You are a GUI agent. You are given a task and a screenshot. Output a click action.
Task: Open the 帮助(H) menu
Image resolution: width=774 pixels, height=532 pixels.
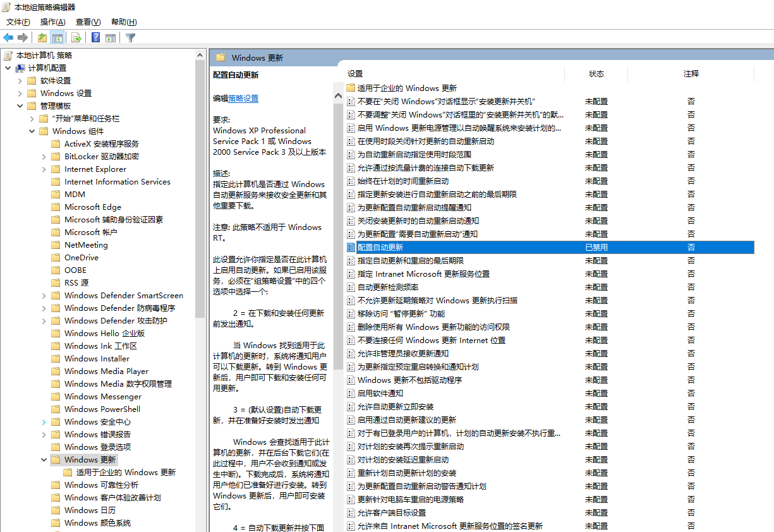coord(124,21)
